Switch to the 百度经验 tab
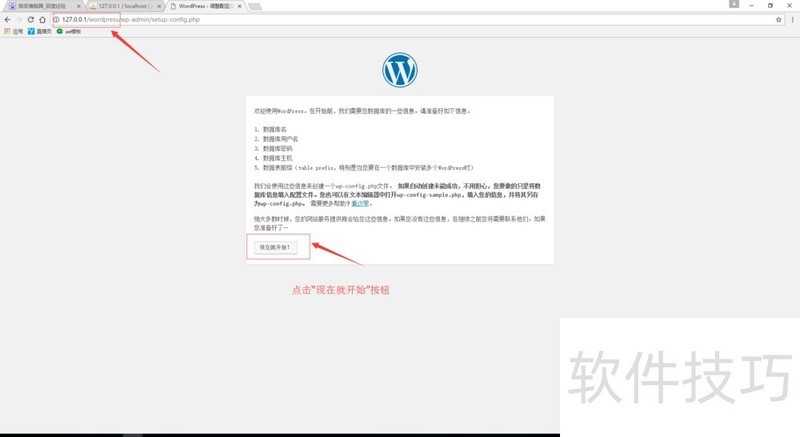The height and width of the screenshot is (437, 800). pos(41,6)
